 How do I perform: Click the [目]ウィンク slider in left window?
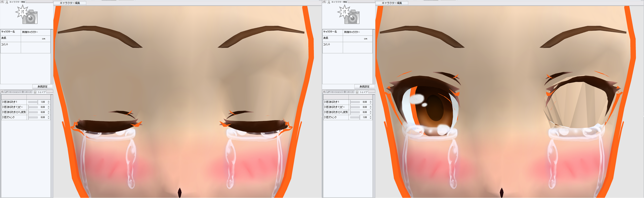33,117
